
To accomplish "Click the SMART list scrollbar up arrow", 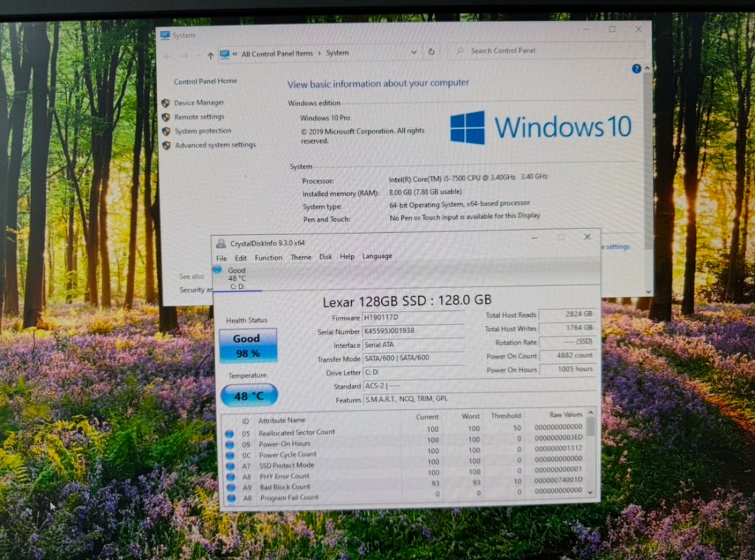I will click(591, 413).
